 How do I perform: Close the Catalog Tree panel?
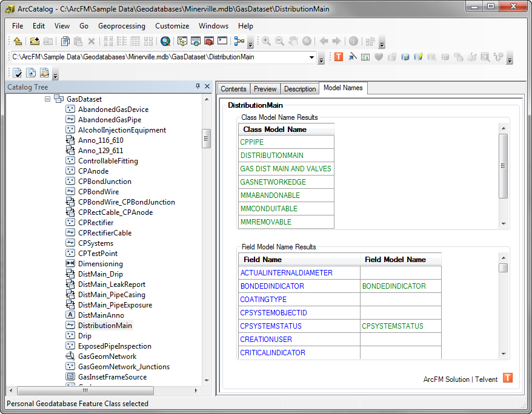tap(207, 87)
